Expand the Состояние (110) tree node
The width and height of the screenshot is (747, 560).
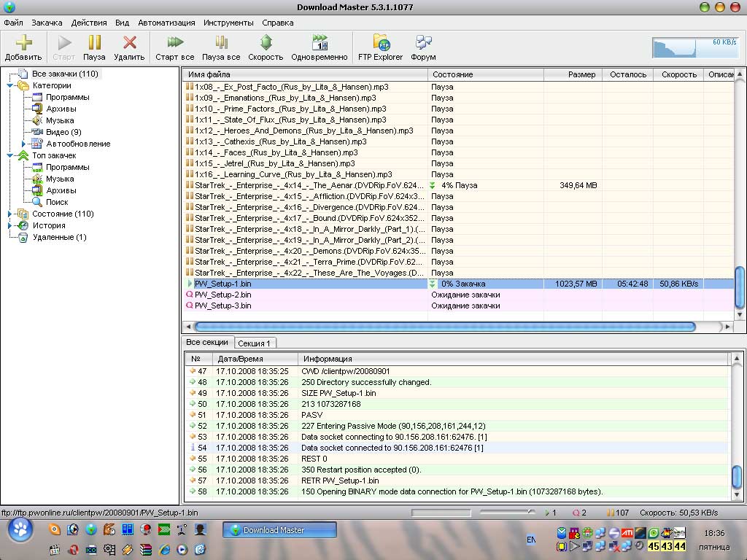coord(10,214)
